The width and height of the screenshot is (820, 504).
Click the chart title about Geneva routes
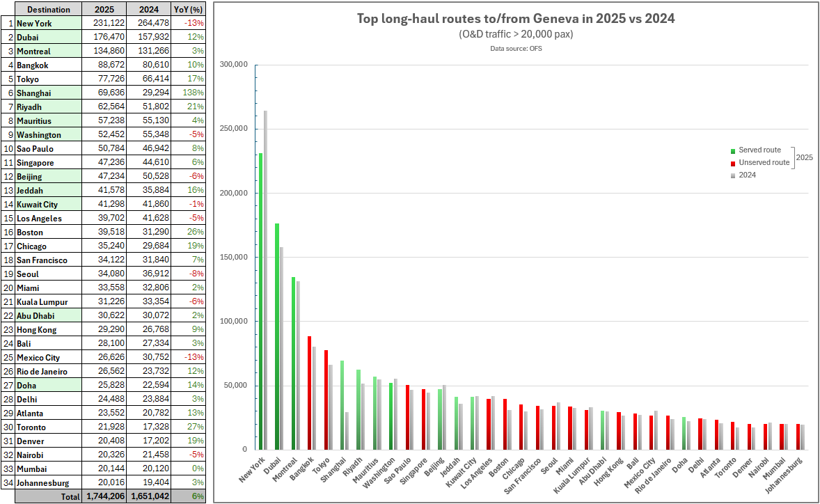click(515, 18)
